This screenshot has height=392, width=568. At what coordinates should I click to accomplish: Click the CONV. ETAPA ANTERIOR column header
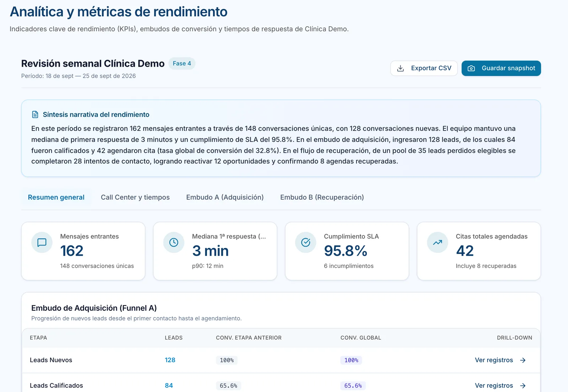point(248,338)
